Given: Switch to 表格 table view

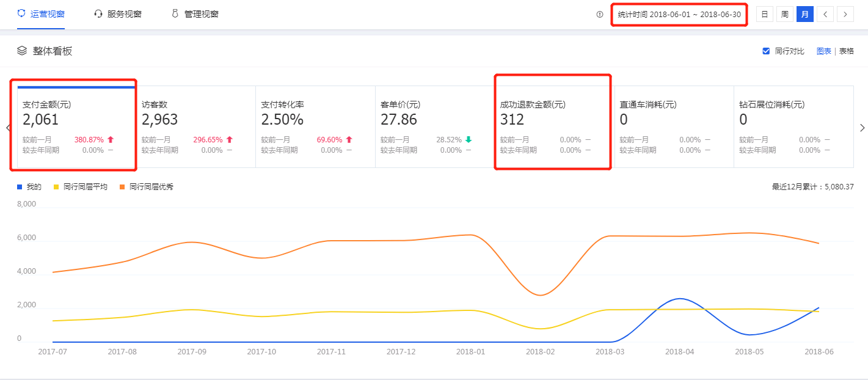Looking at the screenshot, I should pos(846,51).
